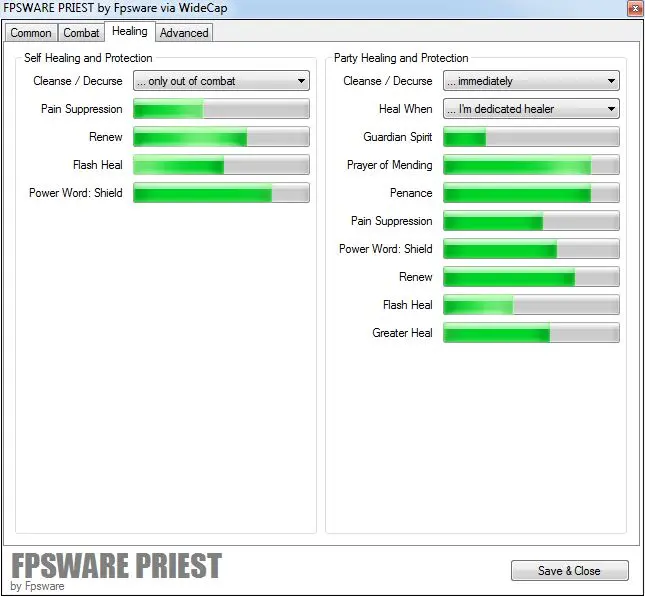The height and width of the screenshot is (597, 645).
Task: Adjust the Prayer of Mending slider
Action: click(x=531, y=165)
